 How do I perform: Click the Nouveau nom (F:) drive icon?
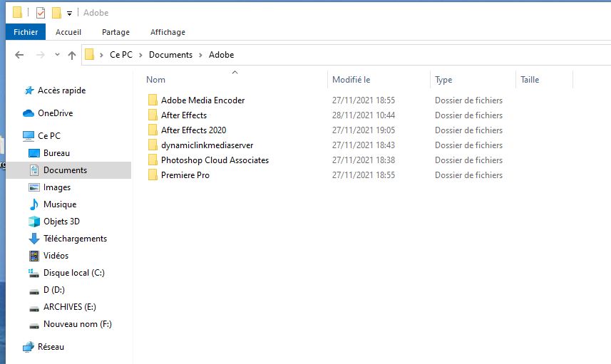click(x=34, y=326)
